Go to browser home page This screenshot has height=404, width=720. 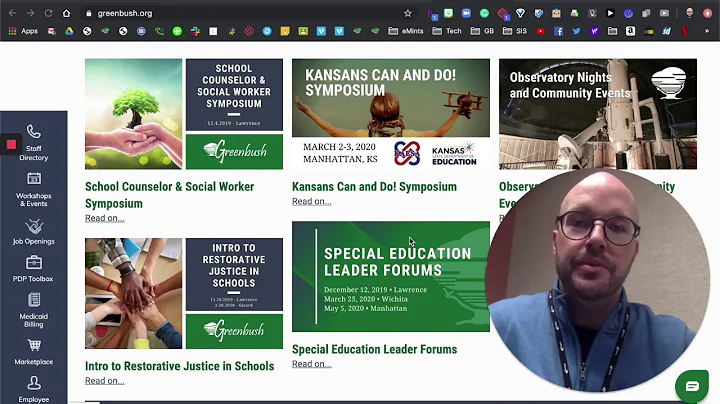[67, 13]
